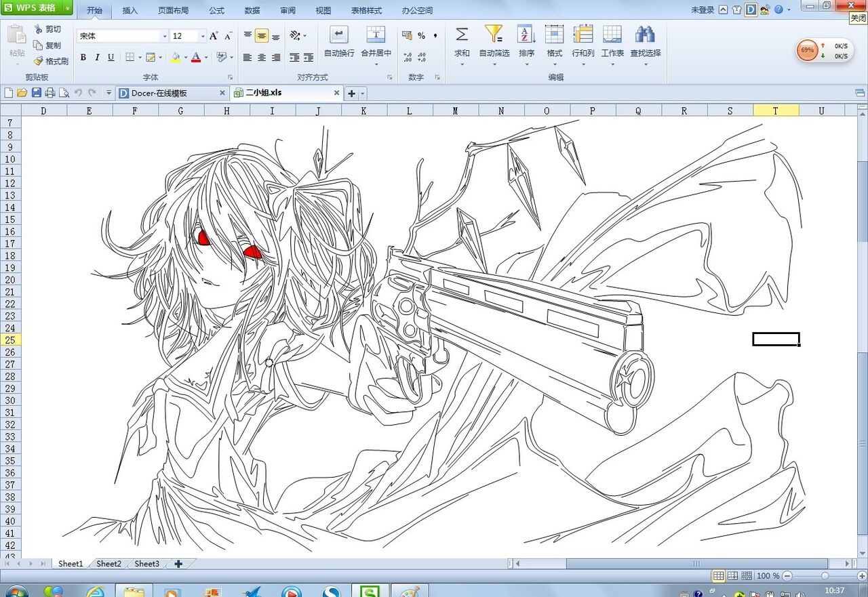Align cell text to the left

(x=248, y=58)
